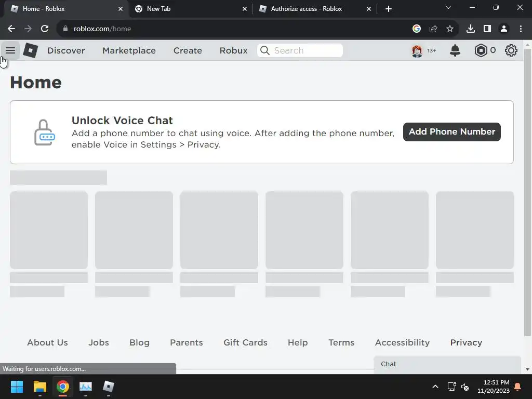Viewport: 532px width, 399px height.
Task: Open the tab search dropdown arrow
Action: (x=448, y=7)
